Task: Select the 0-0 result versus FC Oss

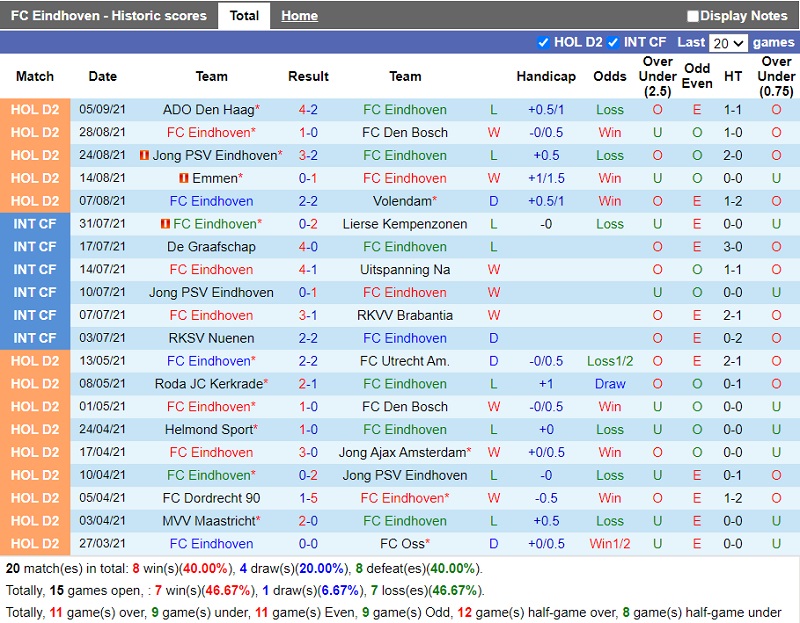Action: [308, 544]
